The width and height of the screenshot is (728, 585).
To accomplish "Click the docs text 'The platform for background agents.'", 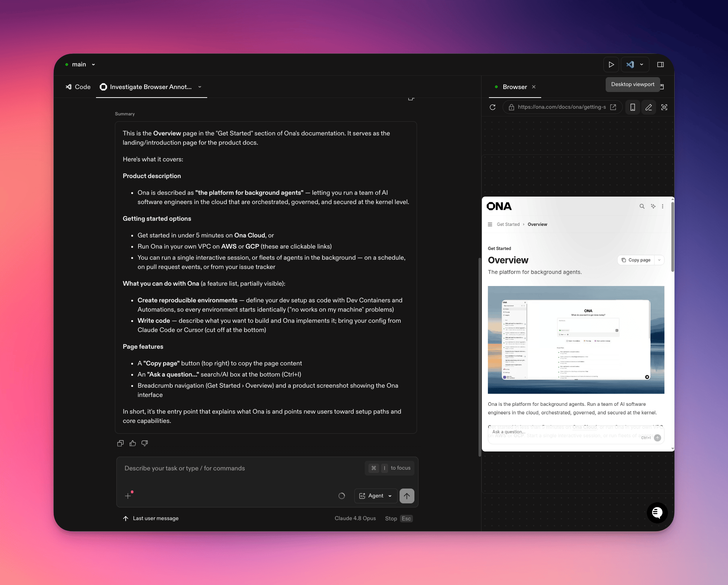I will pyautogui.click(x=535, y=272).
